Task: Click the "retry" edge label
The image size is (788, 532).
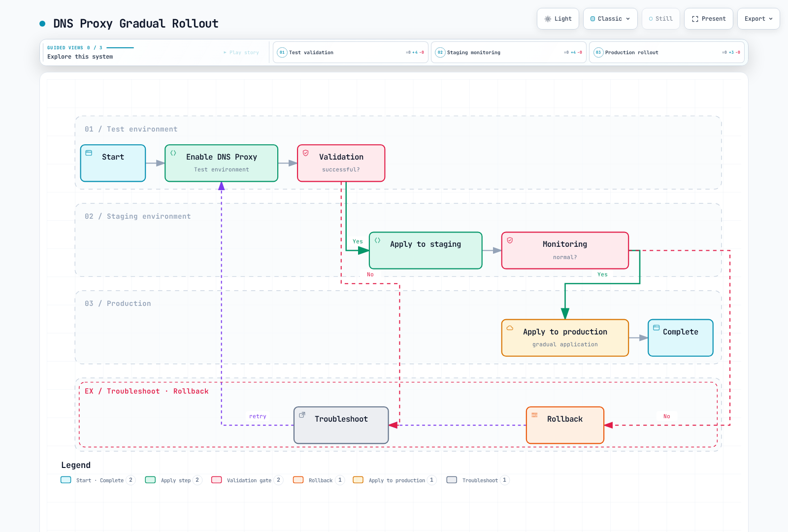Action: [258, 417]
